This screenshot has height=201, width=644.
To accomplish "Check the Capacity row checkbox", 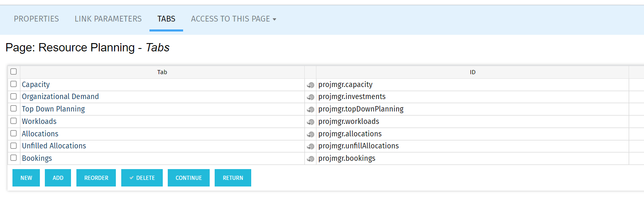I will 13,84.
